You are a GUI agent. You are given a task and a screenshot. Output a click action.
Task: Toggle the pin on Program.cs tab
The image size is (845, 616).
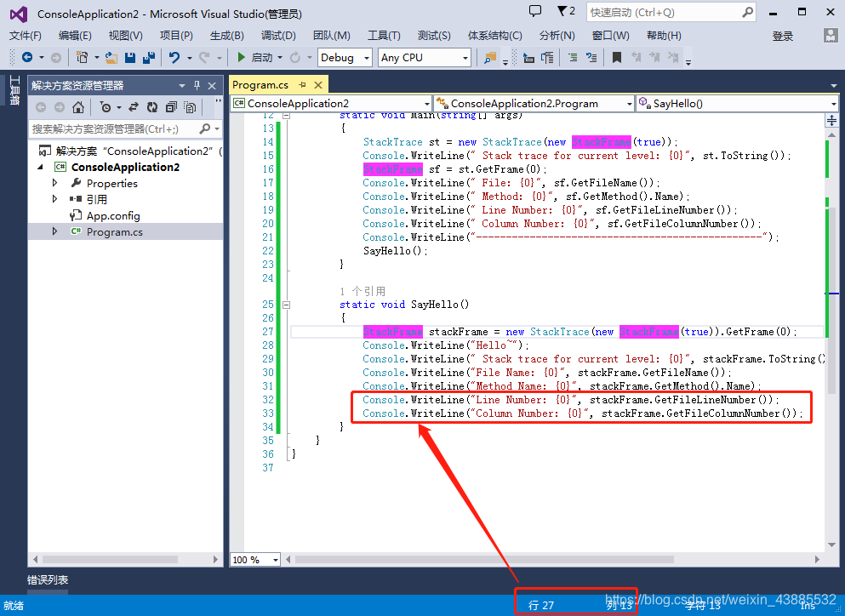[x=302, y=84]
